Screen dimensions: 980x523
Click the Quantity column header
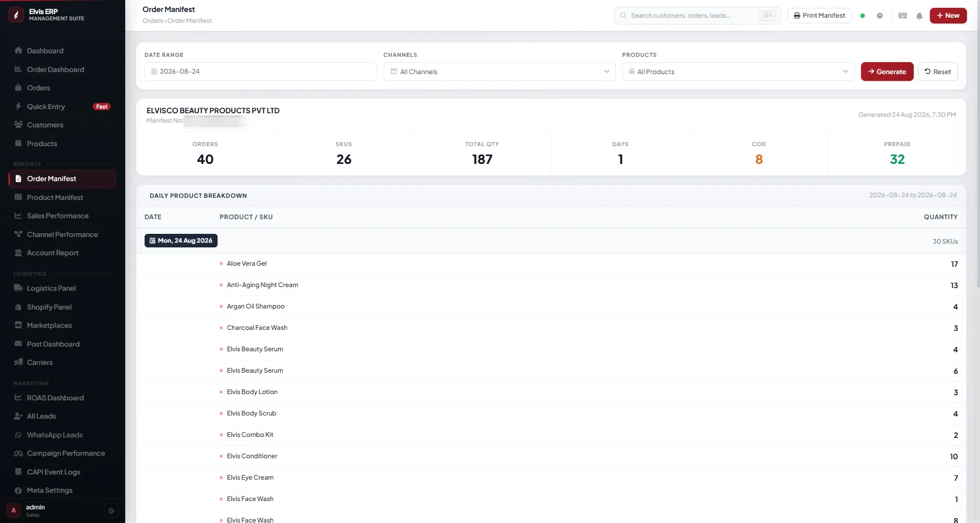(x=940, y=217)
